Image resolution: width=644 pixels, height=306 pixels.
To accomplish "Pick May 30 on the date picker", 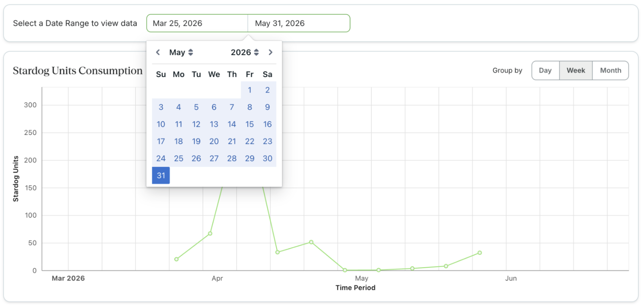I will (267, 158).
